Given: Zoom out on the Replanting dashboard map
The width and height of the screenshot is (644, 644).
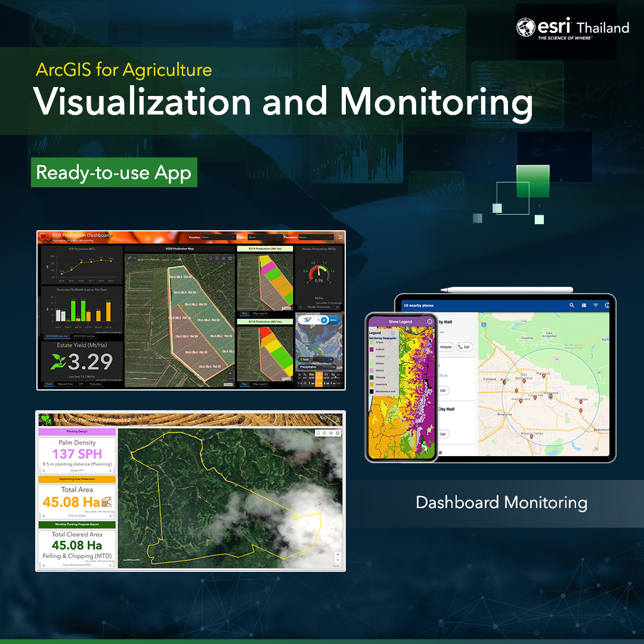Looking at the screenshot, I should coord(338,560).
